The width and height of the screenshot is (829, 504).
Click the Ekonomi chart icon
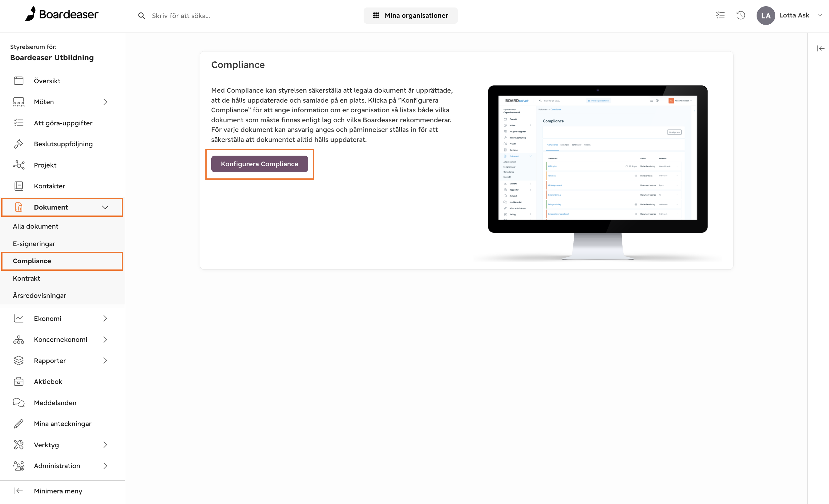[18, 318]
